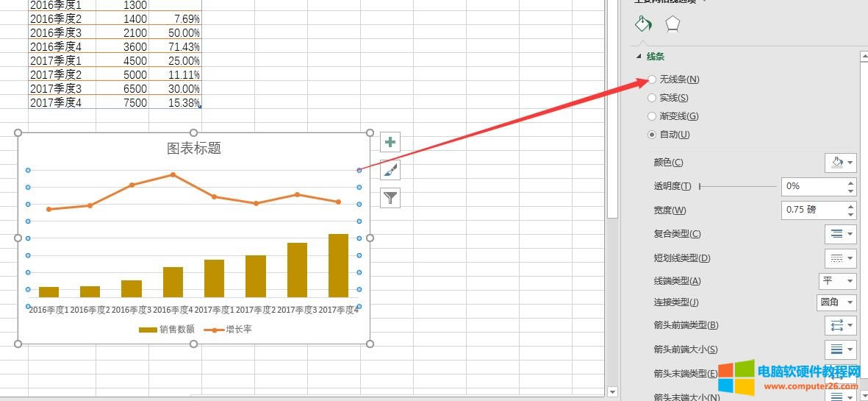Open the Effects pentagon tab

point(672,24)
